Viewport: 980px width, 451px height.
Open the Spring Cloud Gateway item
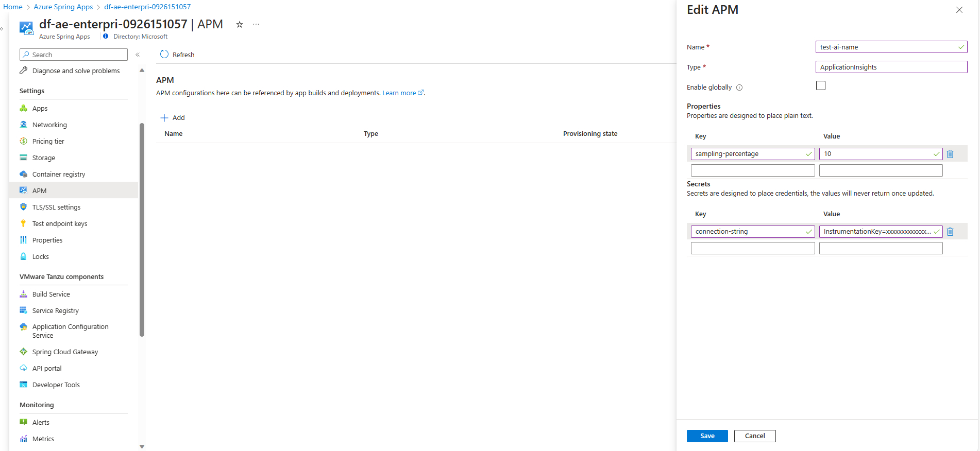pyautogui.click(x=65, y=352)
